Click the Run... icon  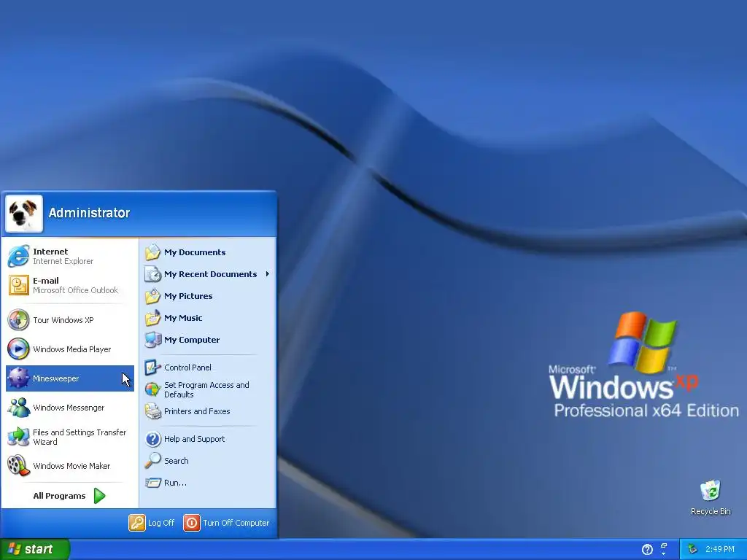tap(153, 483)
